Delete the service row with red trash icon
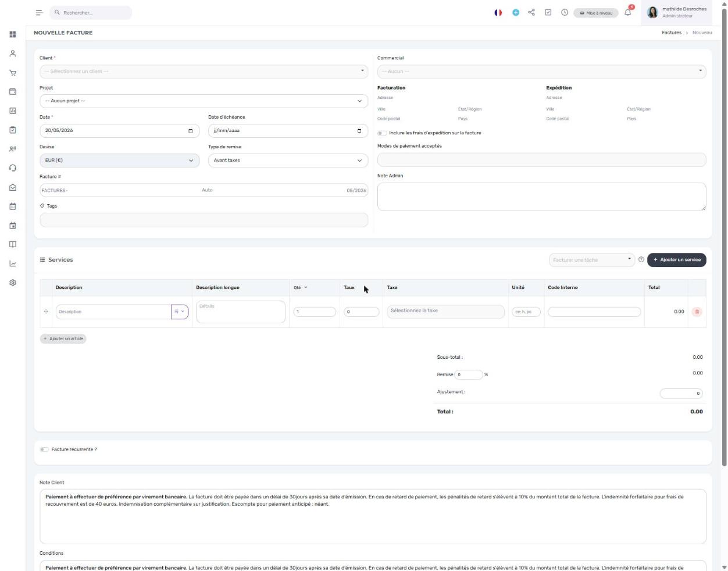The height and width of the screenshot is (571, 728). pyautogui.click(x=697, y=312)
